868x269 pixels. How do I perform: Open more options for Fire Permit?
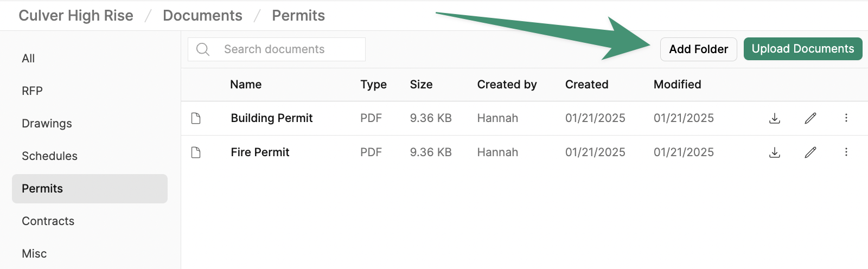846,152
